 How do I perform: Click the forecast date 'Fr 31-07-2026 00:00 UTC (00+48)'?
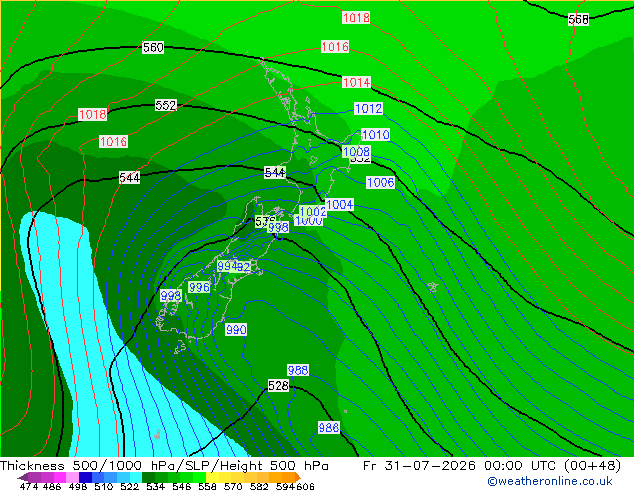(x=492, y=466)
